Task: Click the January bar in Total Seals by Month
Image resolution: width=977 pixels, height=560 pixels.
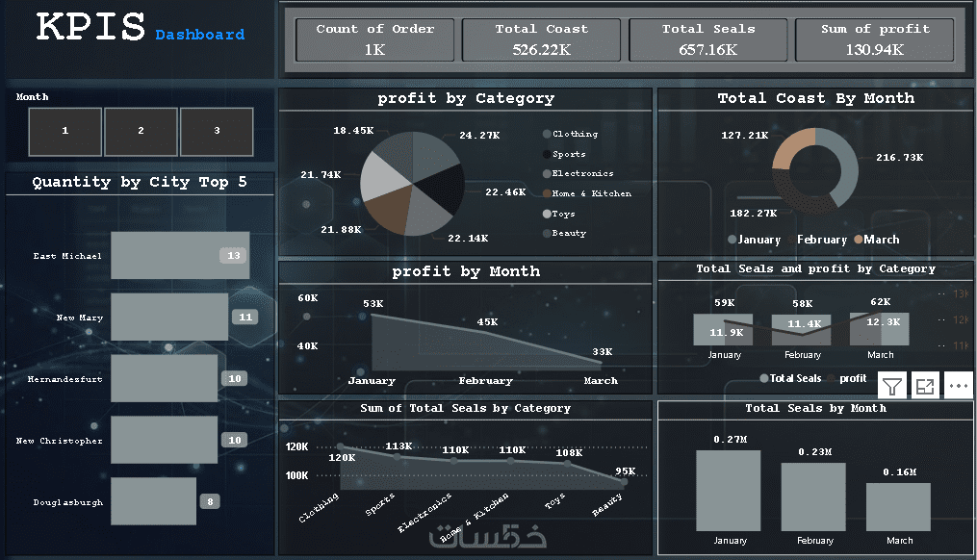Action: [729, 490]
